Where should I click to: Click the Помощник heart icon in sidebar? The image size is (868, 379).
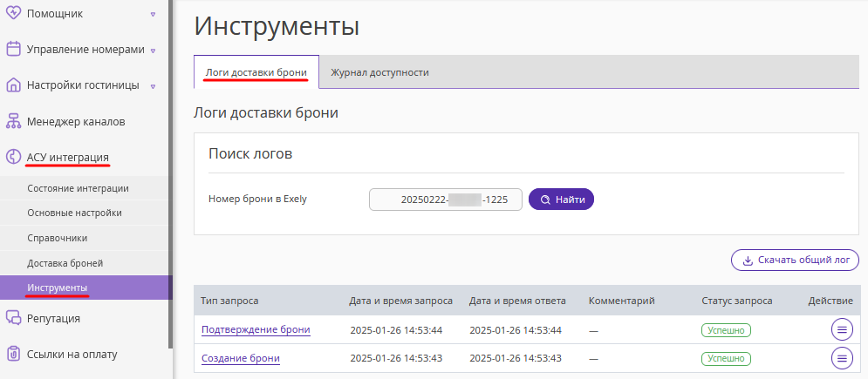click(x=13, y=14)
